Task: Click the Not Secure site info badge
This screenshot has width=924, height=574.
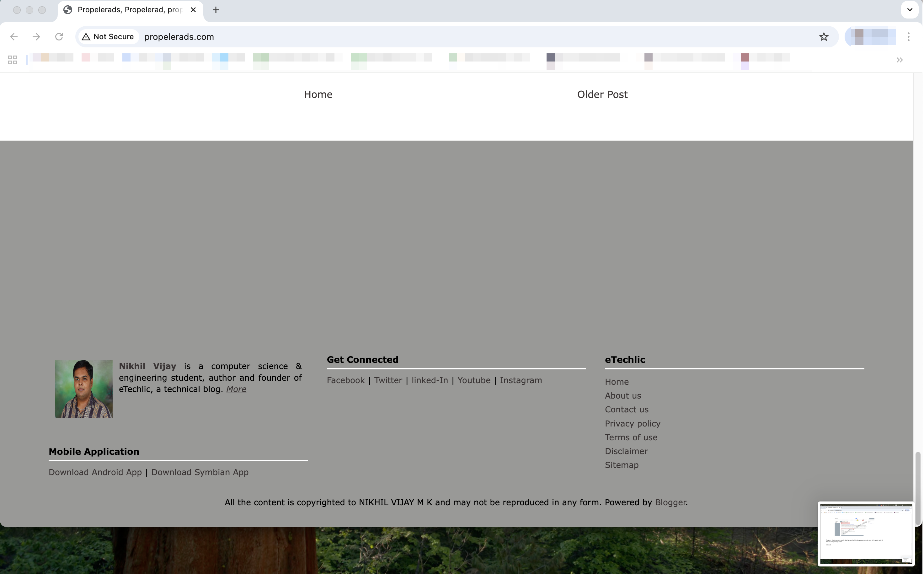Action: pos(108,37)
